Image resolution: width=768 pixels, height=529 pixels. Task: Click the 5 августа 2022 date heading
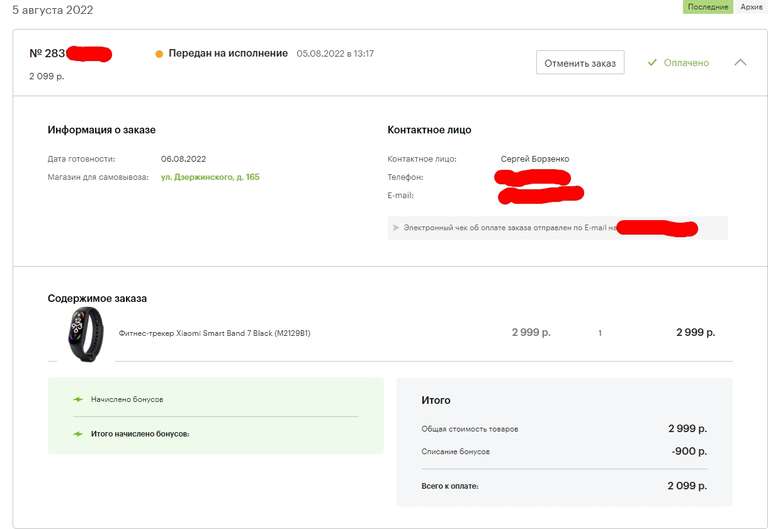click(x=52, y=10)
